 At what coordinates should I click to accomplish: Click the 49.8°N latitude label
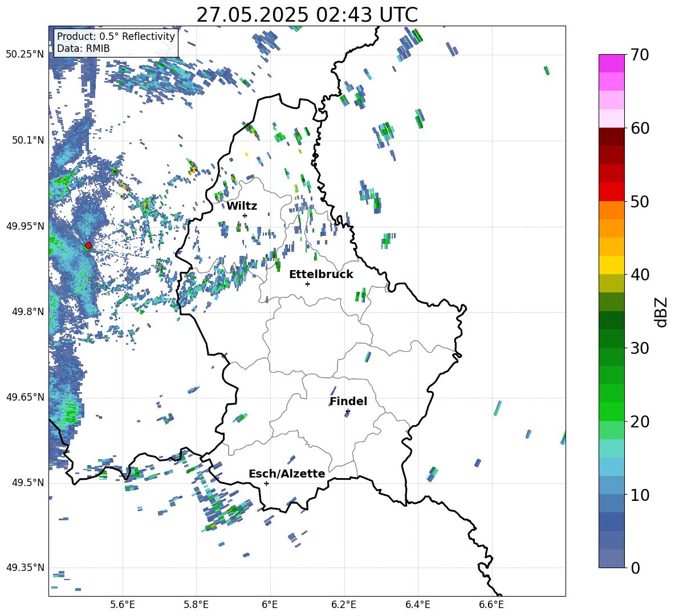click(28, 312)
